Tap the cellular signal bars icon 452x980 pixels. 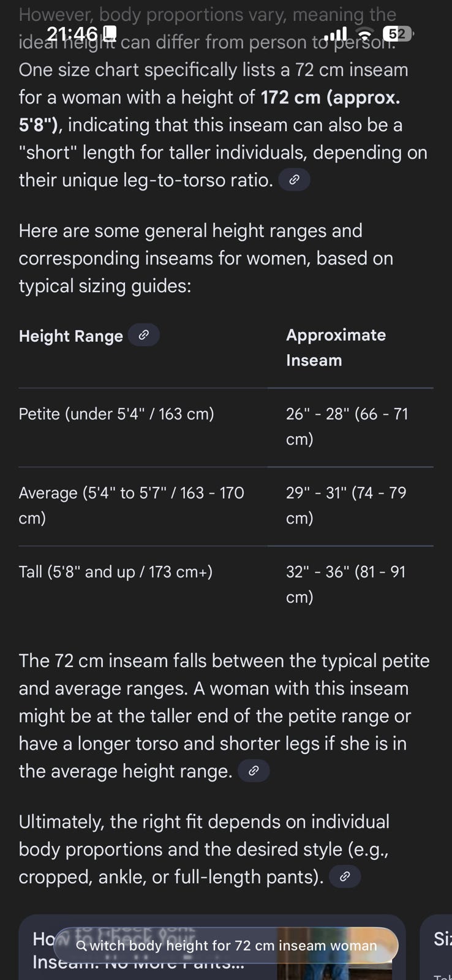(336, 34)
